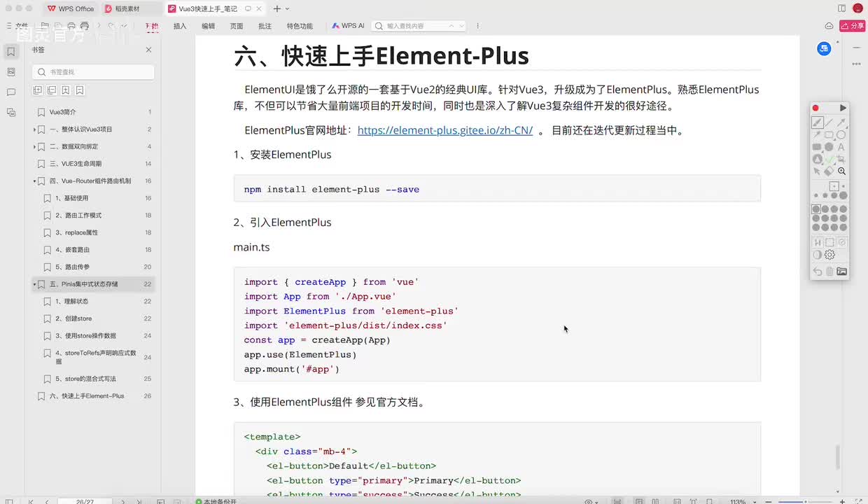Close the 书签 bookmarks panel
This screenshot has height=504, width=868.
click(148, 50)
